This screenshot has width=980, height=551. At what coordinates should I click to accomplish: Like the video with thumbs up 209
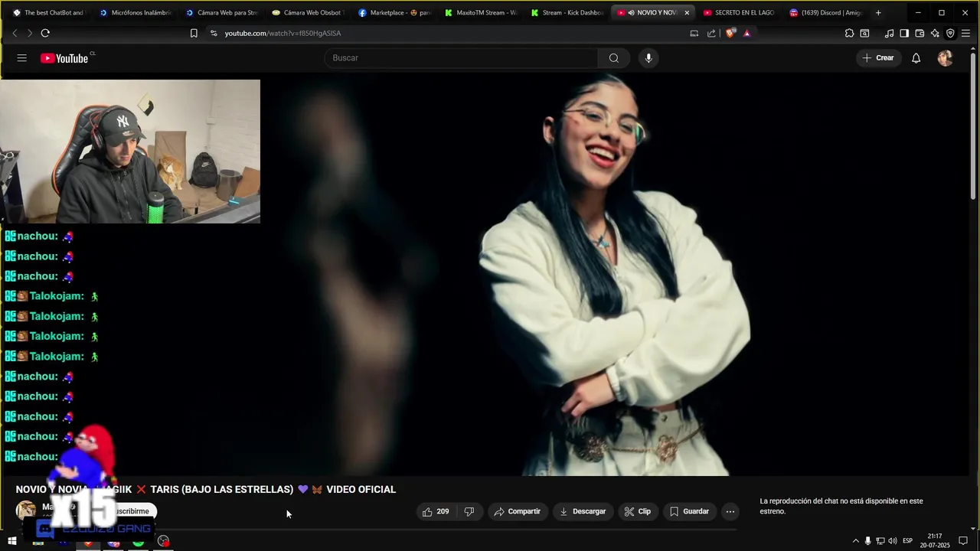click(x=436, y=511)
